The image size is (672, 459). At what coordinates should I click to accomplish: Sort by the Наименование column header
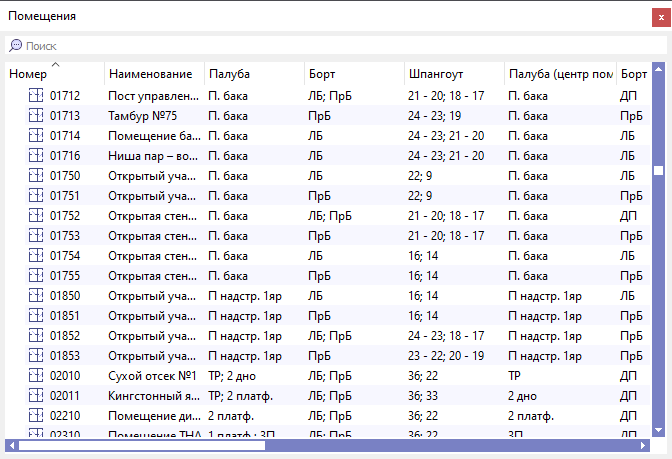[x=150, y=75]
